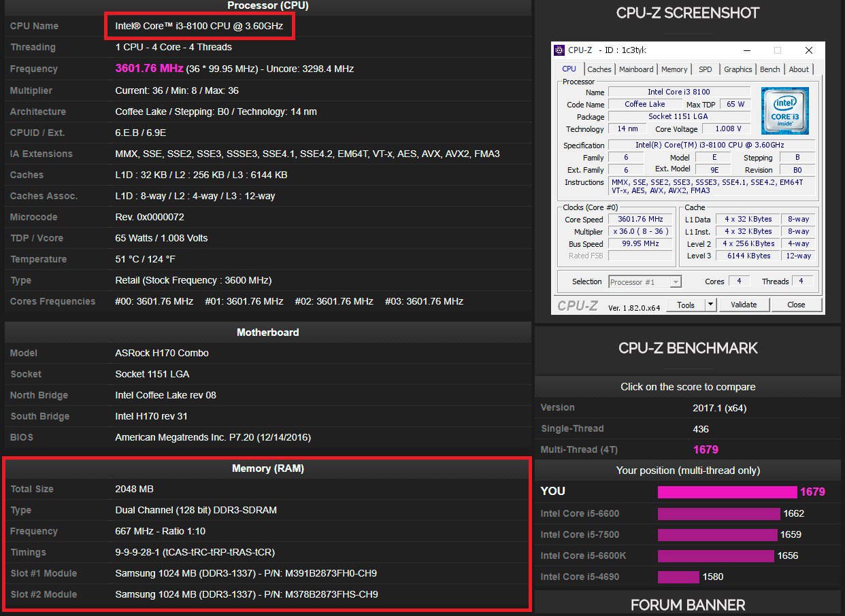Go to the Graphics tab

pyautogui.click(x=738, y=69)
